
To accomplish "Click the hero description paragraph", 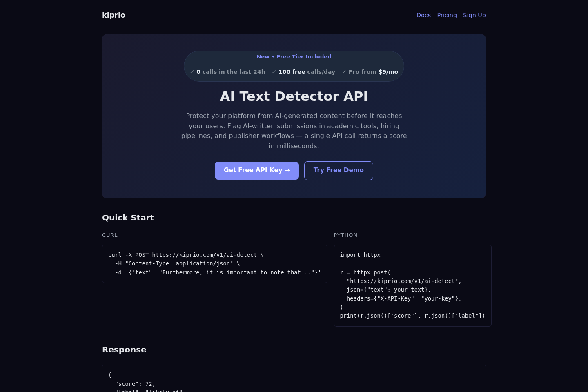I will click(x=294, y=131).
